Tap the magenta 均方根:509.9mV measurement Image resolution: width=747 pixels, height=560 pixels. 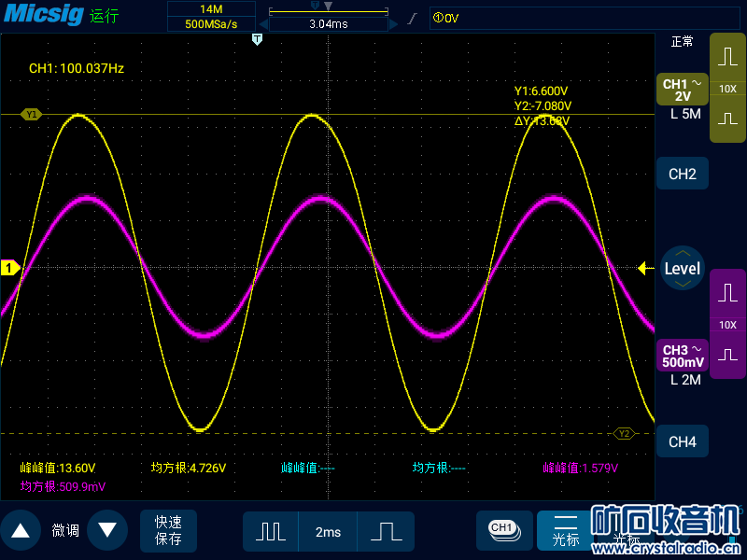[63, 486]
